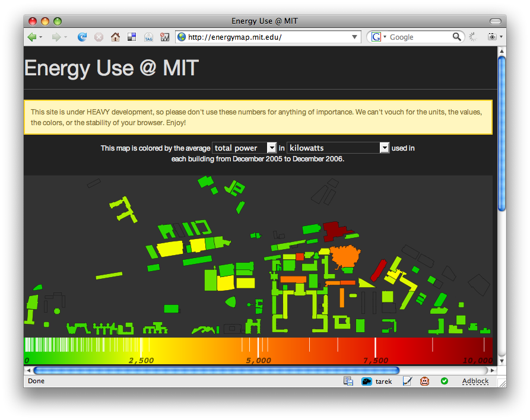Click the yellow HEAVY development warning banner

tap(258, 117)
